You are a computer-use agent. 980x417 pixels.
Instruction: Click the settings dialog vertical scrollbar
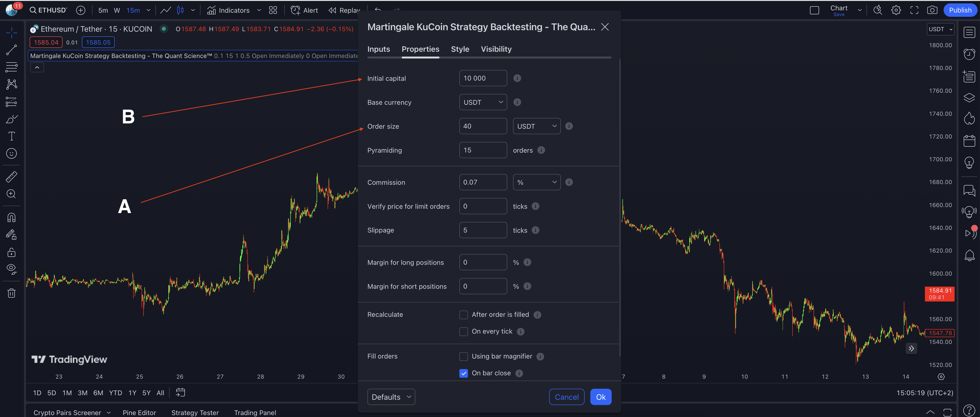(620, 208)
